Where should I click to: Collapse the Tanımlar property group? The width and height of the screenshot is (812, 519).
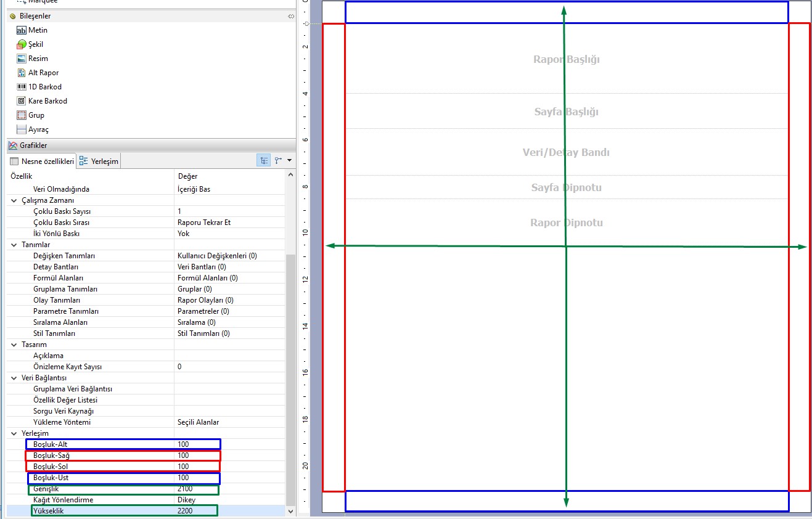click(14, 245)
